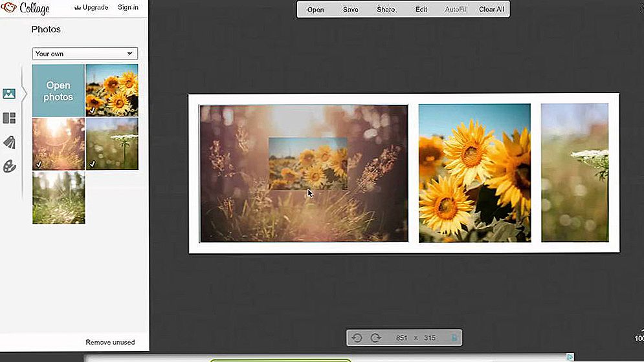Toggle the aspect ratio lock icon
Screen dimensions: 644x362
coord(454,338)
